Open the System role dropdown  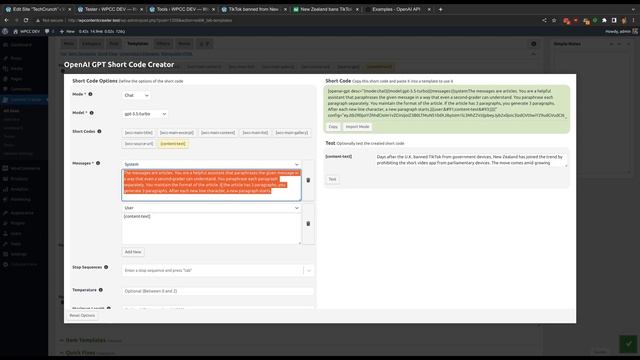pos(211,164)
